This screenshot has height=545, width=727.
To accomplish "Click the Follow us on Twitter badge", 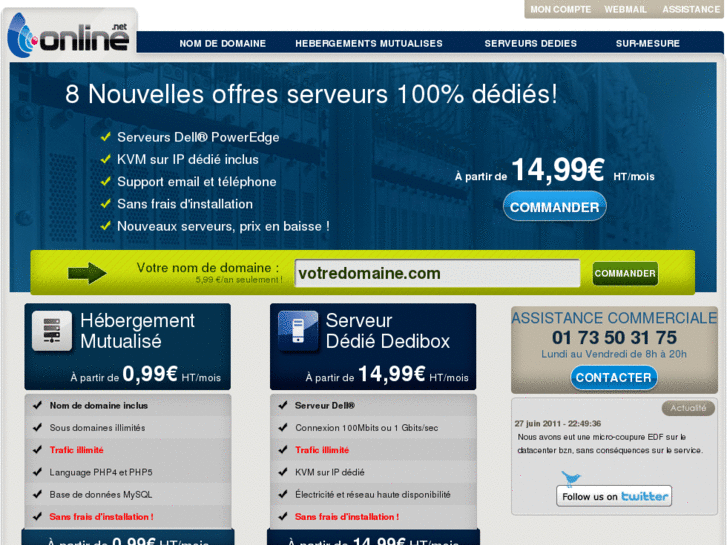I will tap(614, 496).
